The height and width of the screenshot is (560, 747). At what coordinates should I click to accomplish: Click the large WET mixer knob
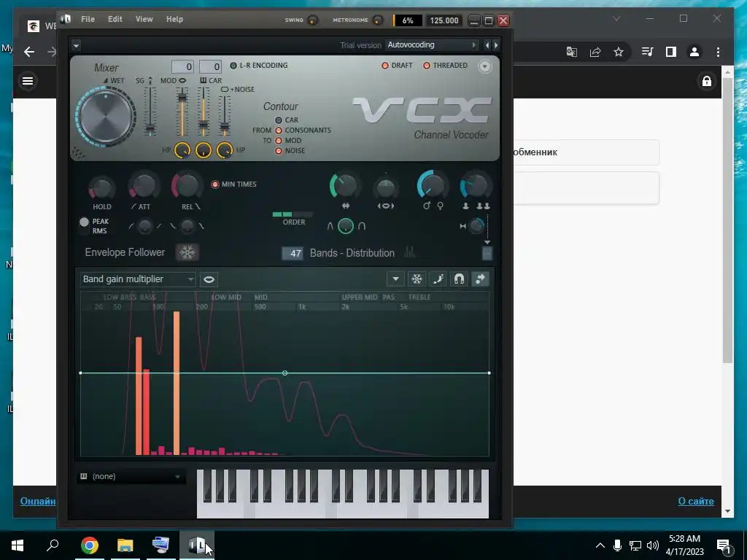(x=106, y=116)
